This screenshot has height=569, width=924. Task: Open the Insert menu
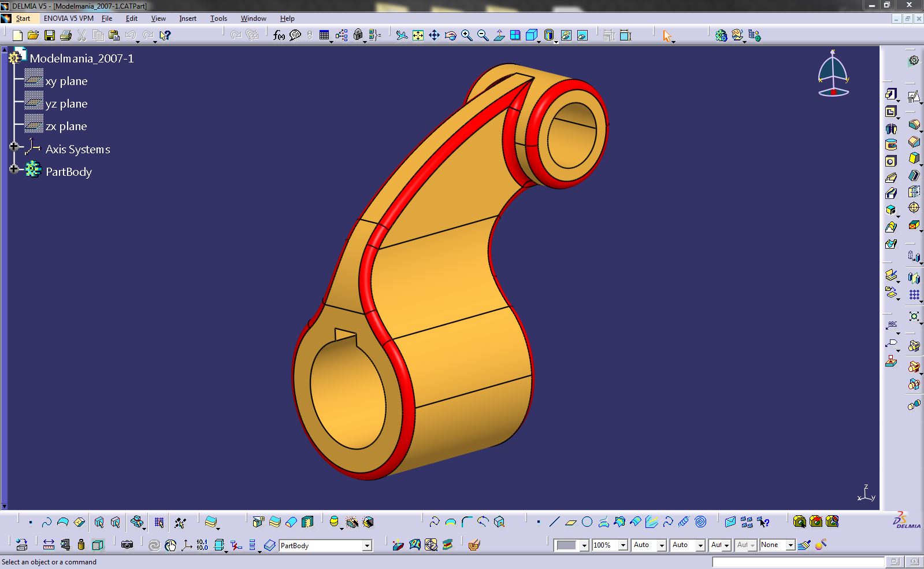point(188,19)
